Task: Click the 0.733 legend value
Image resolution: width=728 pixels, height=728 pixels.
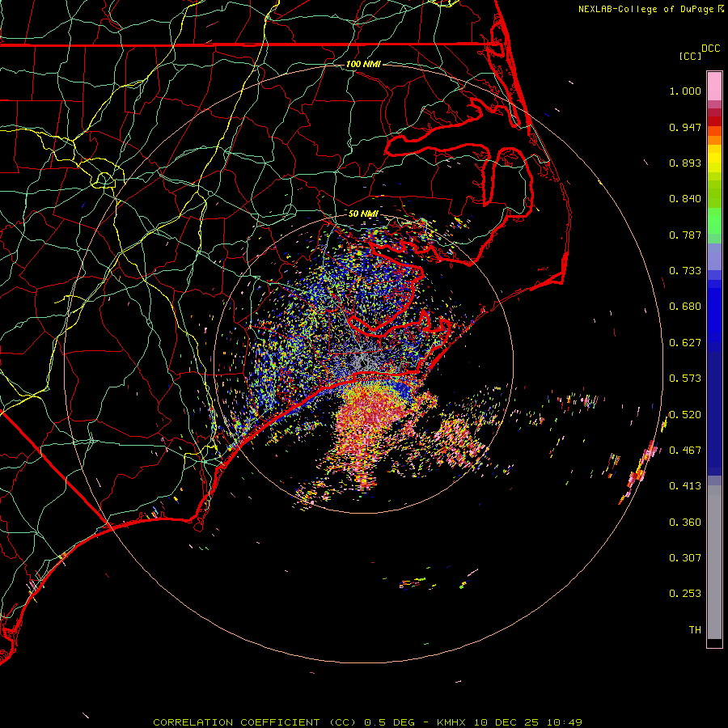Action: (685, 271)
